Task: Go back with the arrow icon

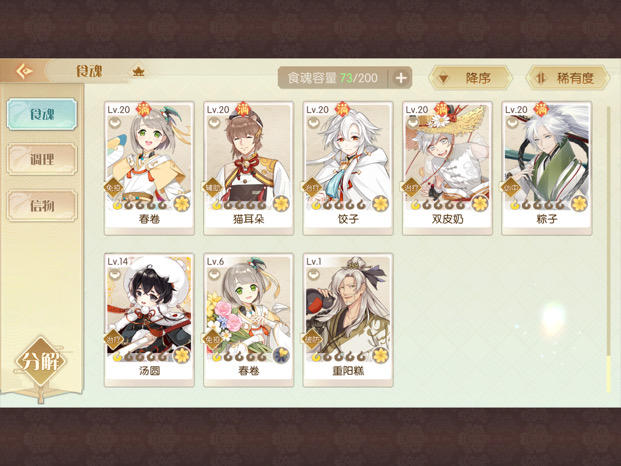Action: (x=25, y=71)
